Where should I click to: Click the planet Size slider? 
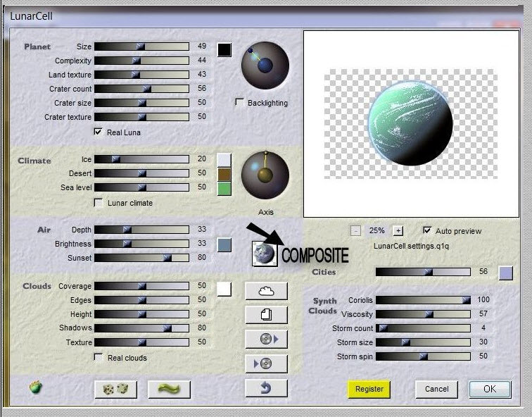(141, 46)
